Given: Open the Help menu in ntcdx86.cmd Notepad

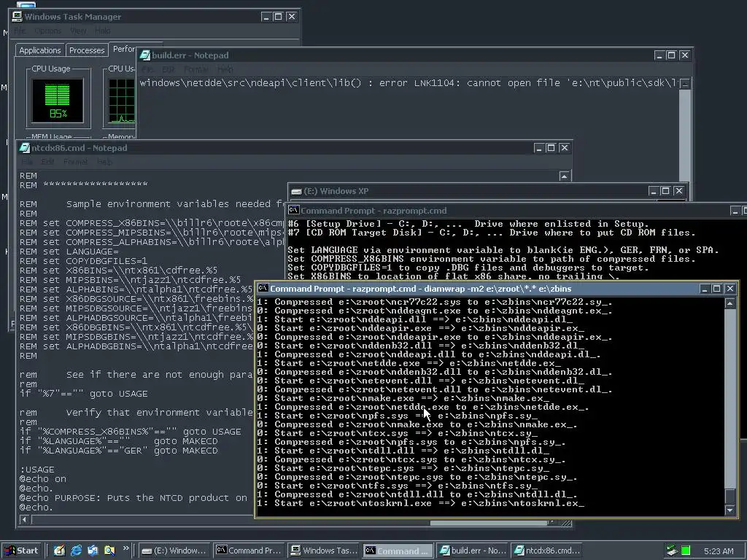Looking at the screenshot, I should tap(105, 162).
